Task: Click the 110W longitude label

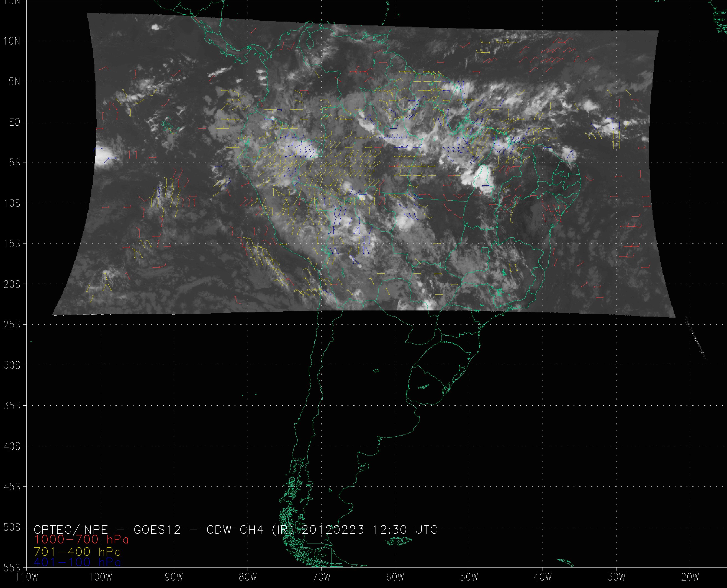Action: coord(27,577)
